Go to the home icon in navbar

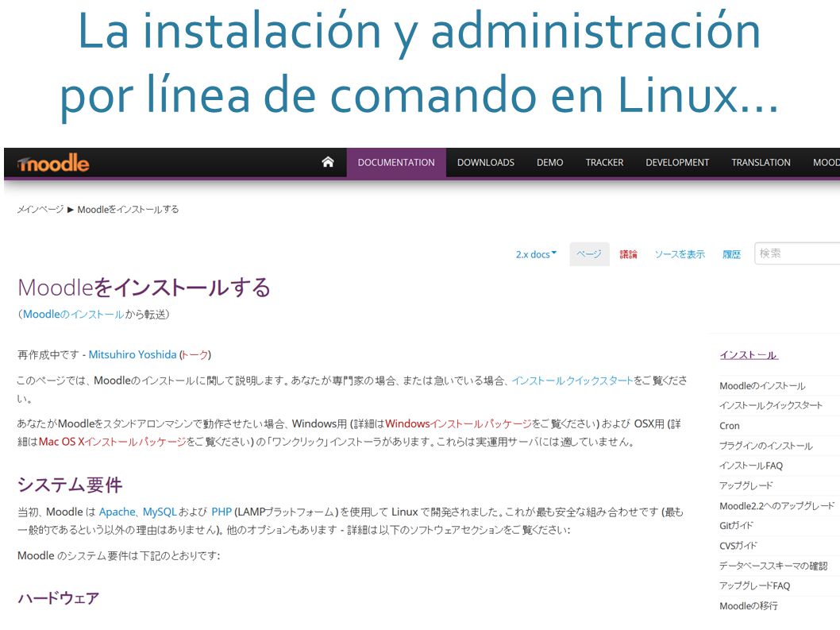[x=328, y=162]
